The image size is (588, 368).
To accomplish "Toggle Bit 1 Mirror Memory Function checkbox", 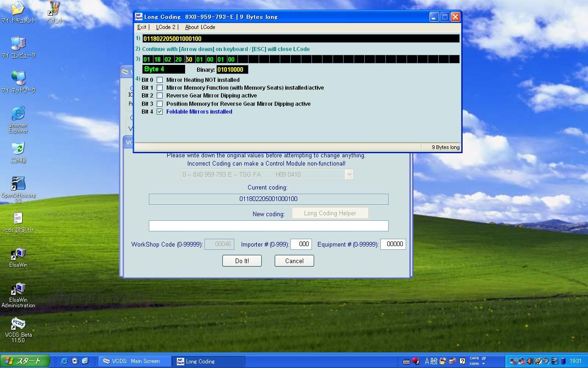I will [160, 87].
